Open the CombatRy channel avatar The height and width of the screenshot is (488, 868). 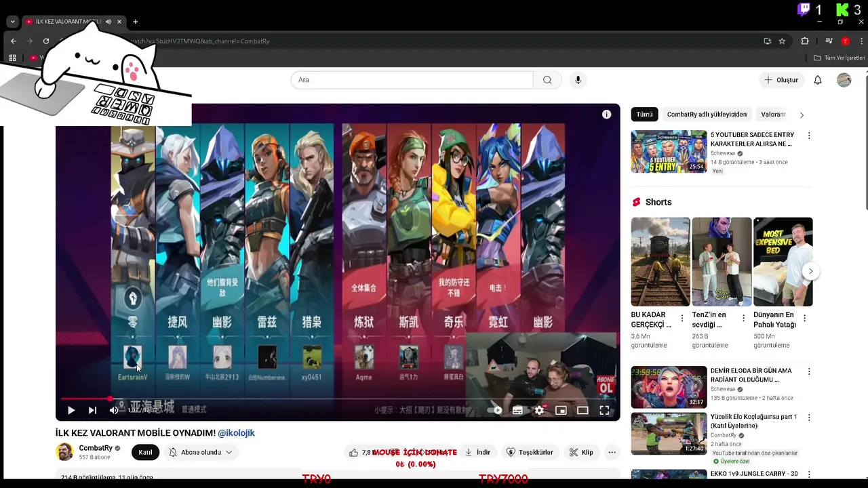click(64, 452)
